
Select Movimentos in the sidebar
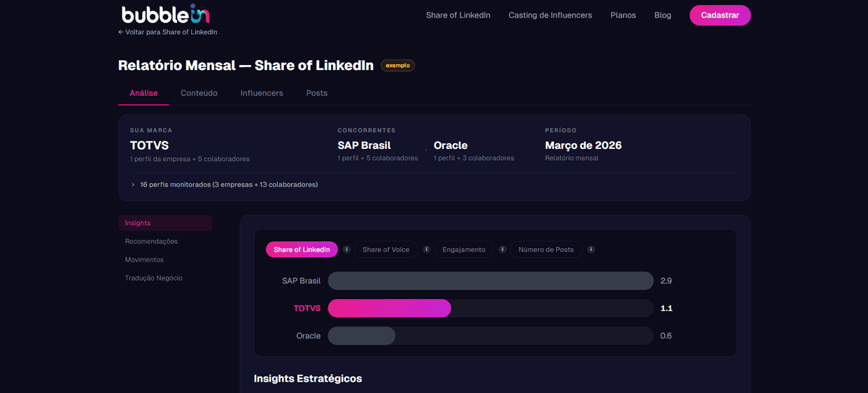click(x=144, y=259)
